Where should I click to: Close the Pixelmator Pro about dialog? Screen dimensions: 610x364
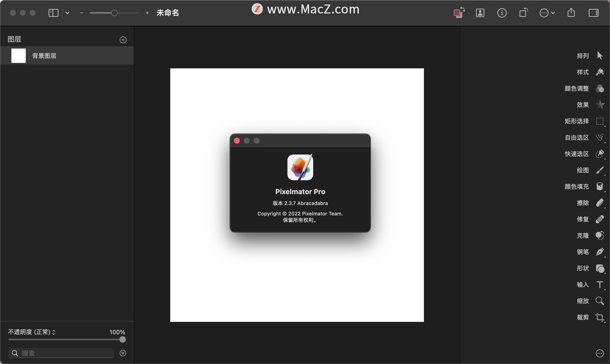237,141
